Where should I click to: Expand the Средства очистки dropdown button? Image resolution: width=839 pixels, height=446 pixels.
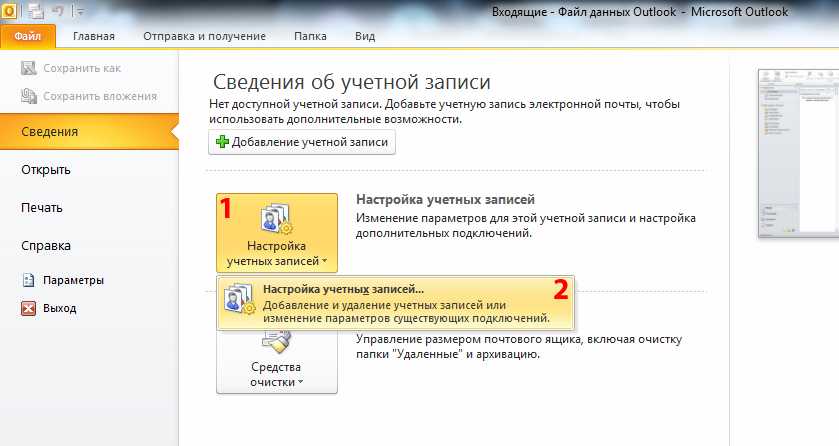pos(277,363)
